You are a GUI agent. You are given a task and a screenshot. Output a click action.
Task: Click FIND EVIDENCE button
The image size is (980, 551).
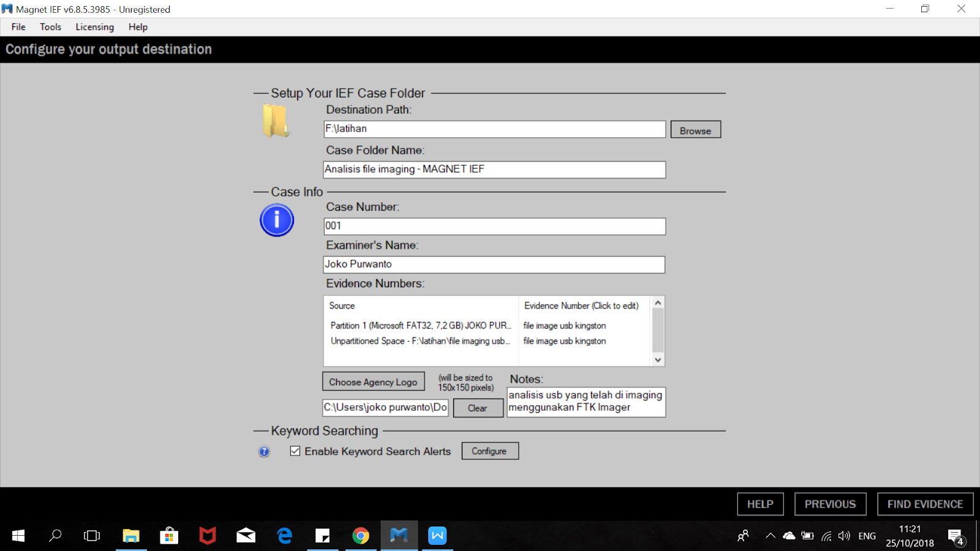[925, 504]
